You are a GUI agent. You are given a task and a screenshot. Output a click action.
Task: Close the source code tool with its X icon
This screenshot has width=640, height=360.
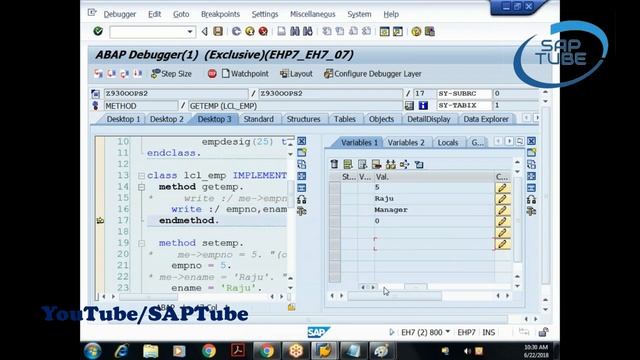[x=302, y=141]
